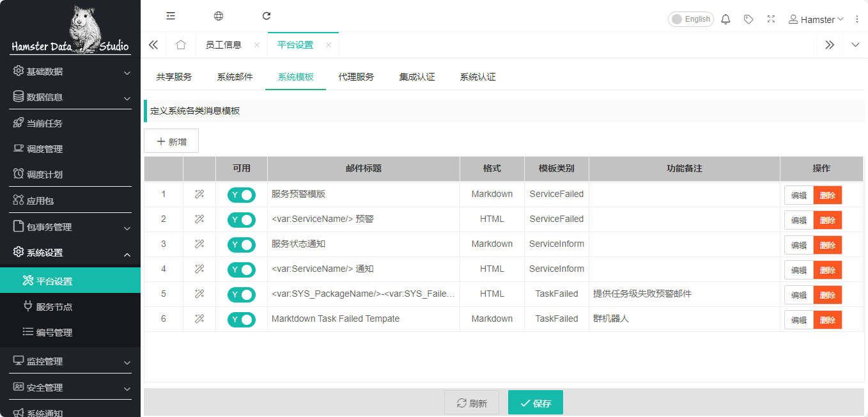
Task: Delete the 服务预警模版 row
Action: (828, 195)
